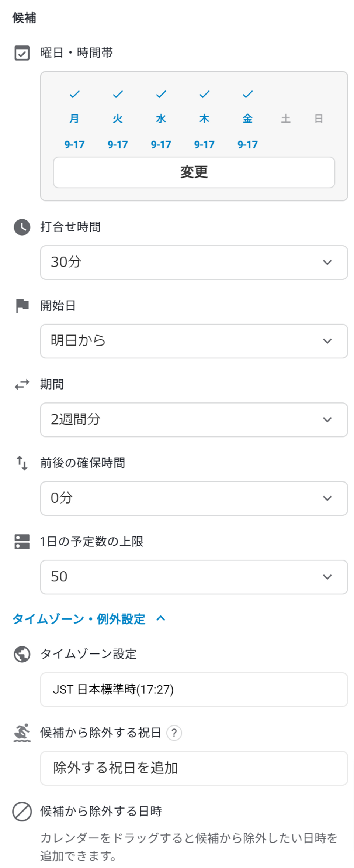Click the up-down arrows icon for 前後の確保時間
Viewport: 354px width, 868px height.
(22, 463)
